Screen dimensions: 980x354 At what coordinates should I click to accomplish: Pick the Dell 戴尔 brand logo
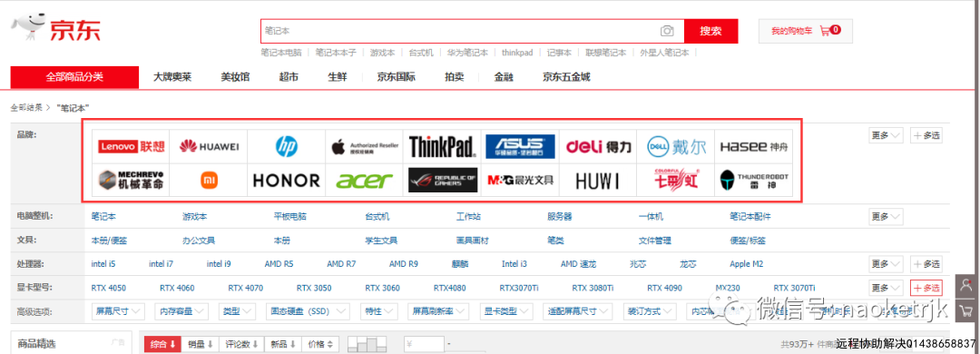pyautogui.click(x=676, y=147)
